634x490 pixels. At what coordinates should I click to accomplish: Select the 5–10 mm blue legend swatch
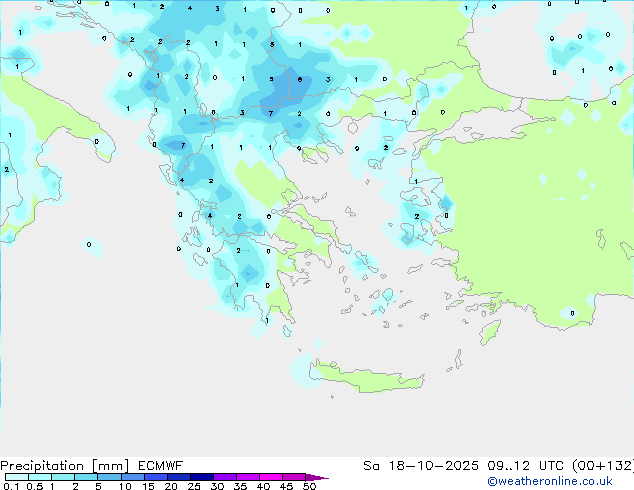(109, 477)
